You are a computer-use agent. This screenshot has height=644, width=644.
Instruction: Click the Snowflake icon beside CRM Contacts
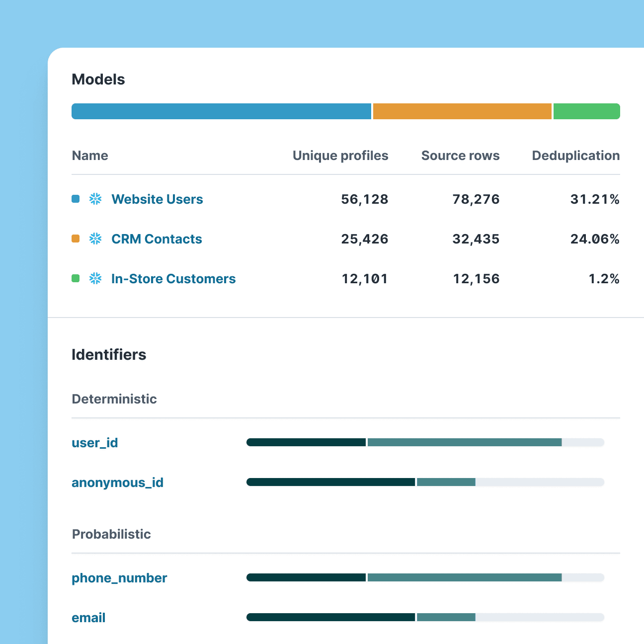pyautogui.click(x=95, y=239)
